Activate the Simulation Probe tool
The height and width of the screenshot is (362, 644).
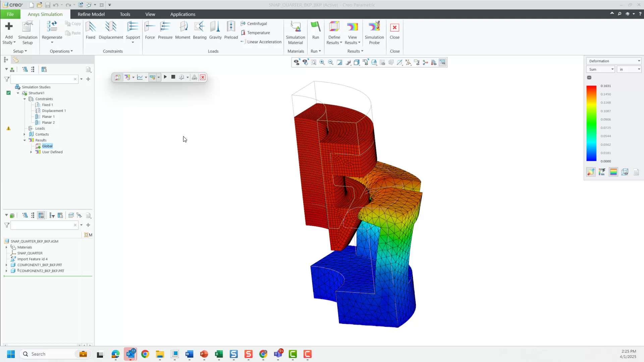(x=374, y=33)
